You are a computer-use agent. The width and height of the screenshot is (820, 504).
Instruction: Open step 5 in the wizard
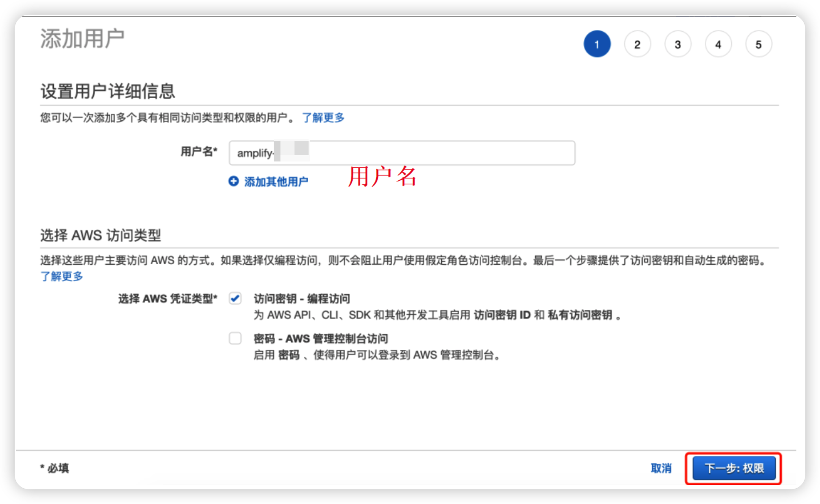(x=759, y=44)
